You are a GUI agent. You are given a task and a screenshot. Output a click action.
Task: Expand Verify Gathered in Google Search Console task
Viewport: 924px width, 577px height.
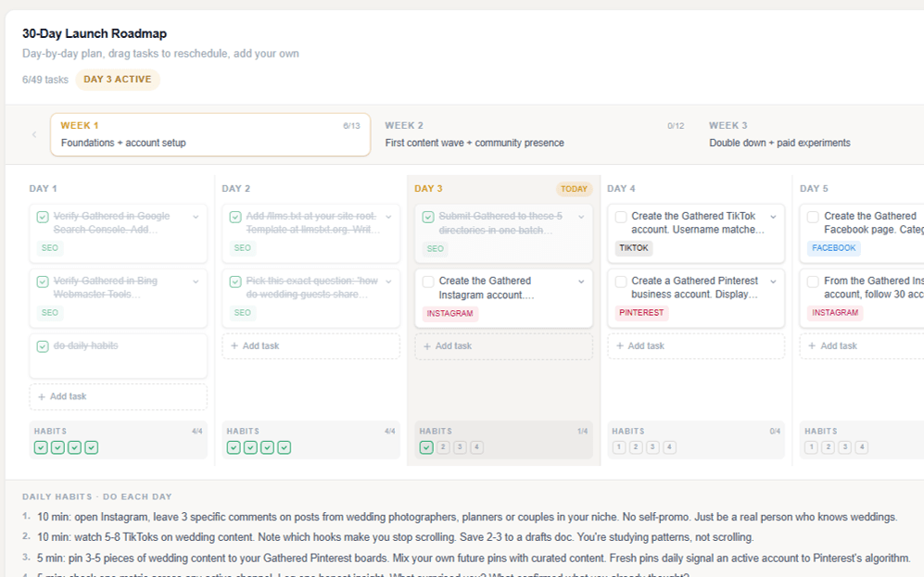[x=196, y=217]
